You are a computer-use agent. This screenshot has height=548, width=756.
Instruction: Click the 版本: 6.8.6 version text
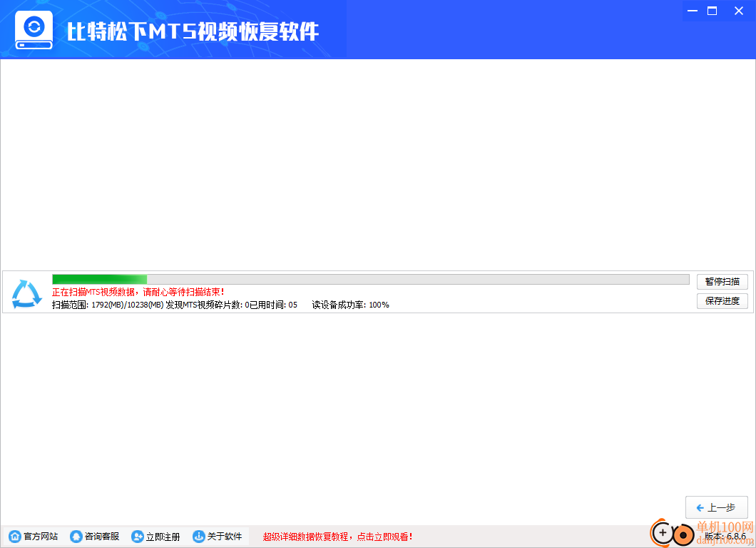click(x=725, y=537)
